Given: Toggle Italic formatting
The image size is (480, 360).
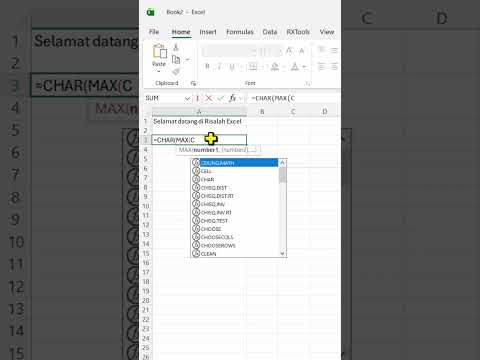Looking at the screenshot, I should 219,67.
